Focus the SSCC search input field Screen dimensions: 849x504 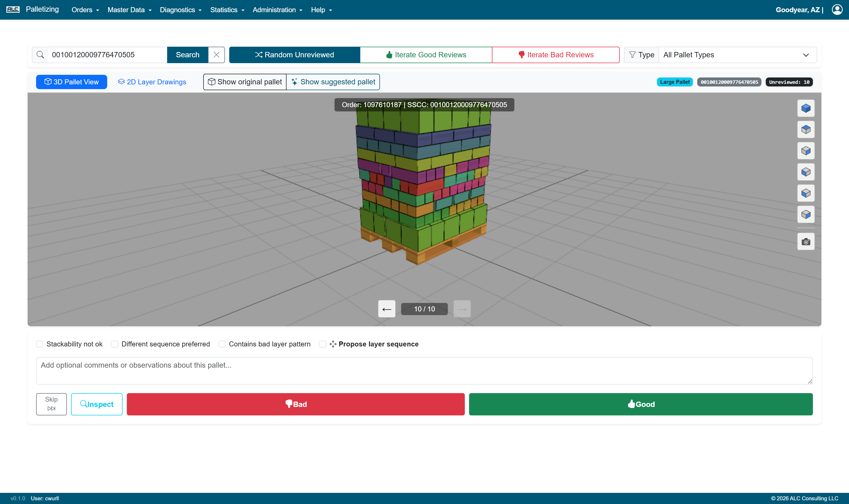[107, 55]
